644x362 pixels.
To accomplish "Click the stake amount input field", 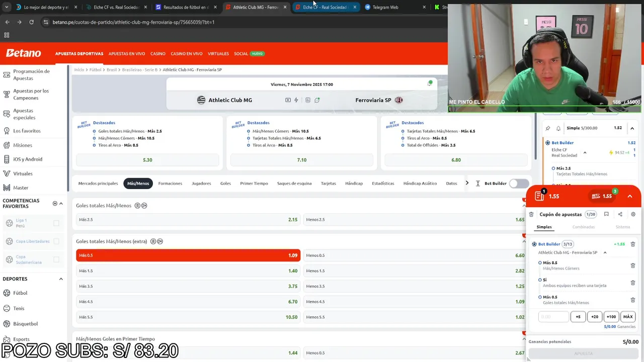I will (553, 317).
